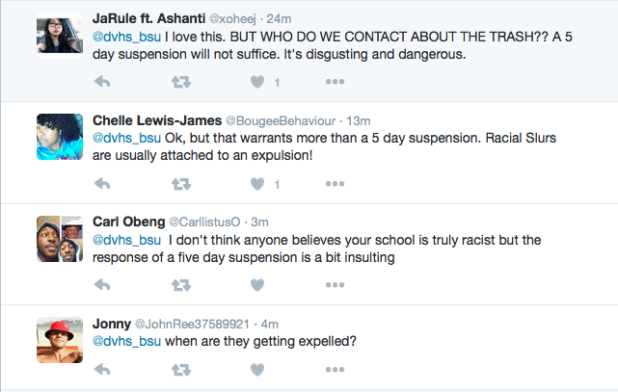Retweet Chelle Lewis-James's tweet

point(181,184)
